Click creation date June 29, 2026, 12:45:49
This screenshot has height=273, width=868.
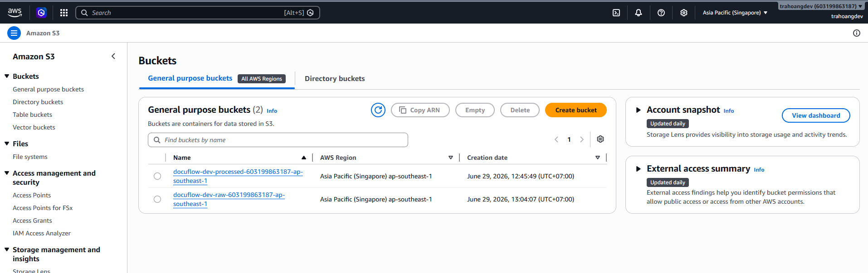521,176
